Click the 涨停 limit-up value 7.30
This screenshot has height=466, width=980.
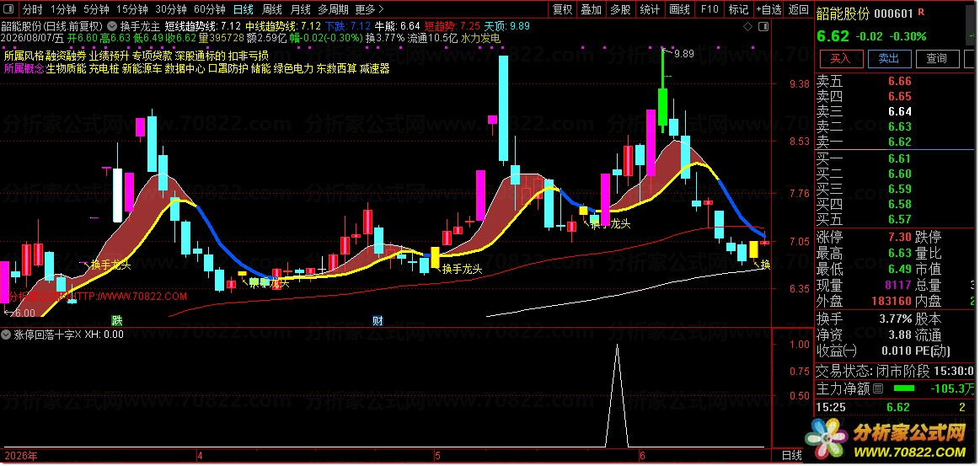(x=899, y=238)
